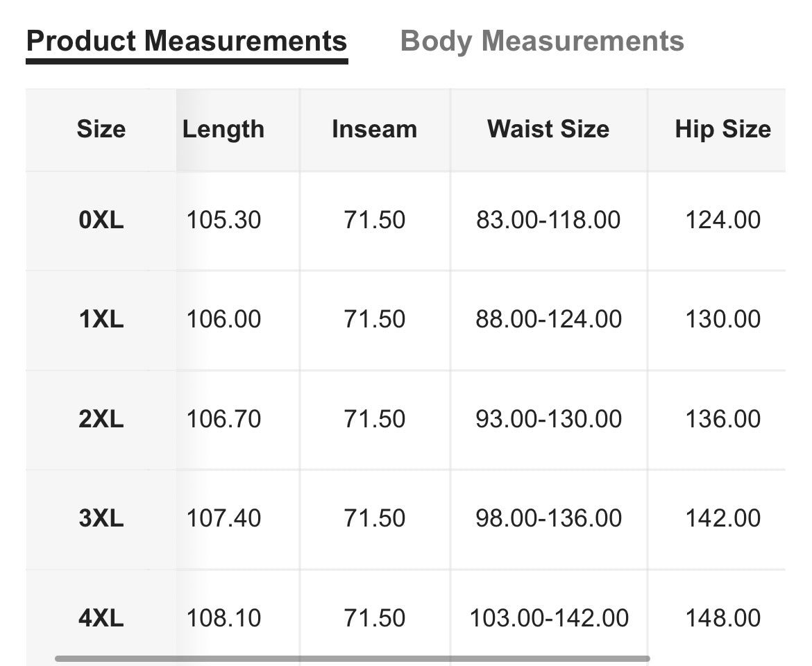Screen dimensions: 812x666
Task: Switch to the Body Measurements tab
Action: pyautogui.click(x=541, y=42)
